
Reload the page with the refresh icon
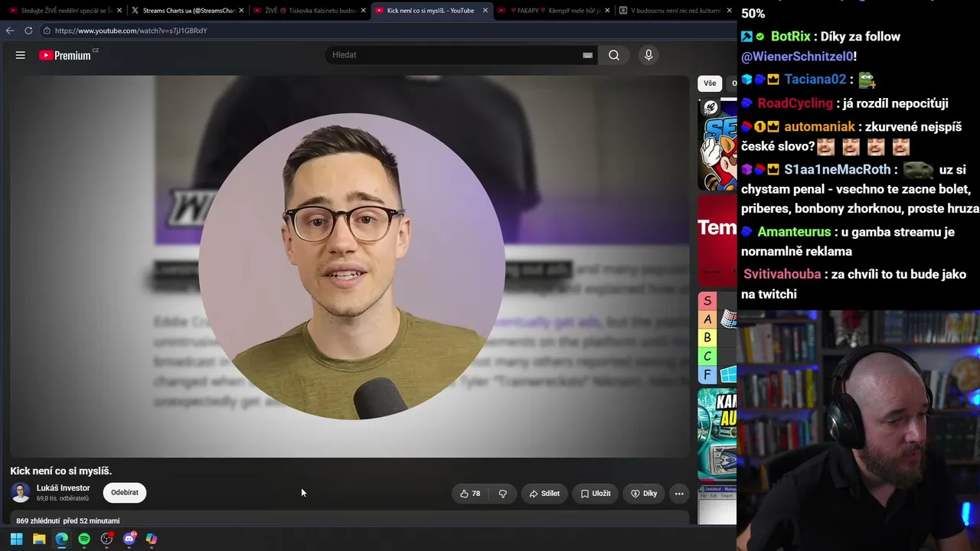(x=28, y=31)
